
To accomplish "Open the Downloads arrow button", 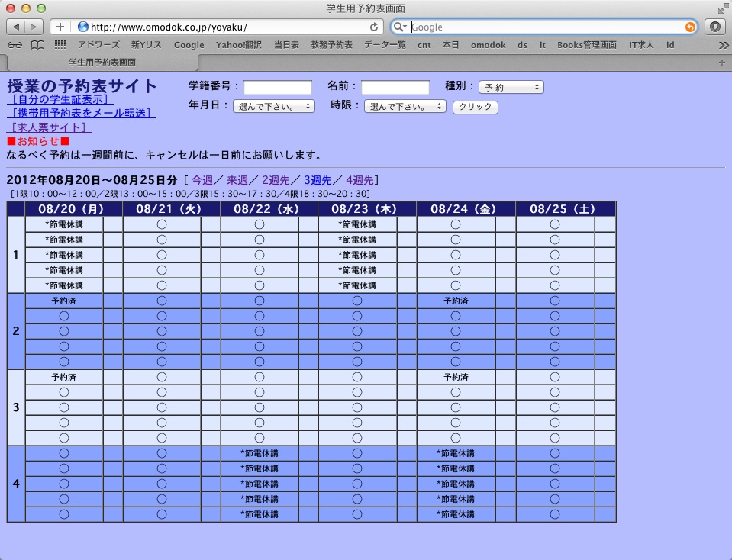I will pos(715,27).
